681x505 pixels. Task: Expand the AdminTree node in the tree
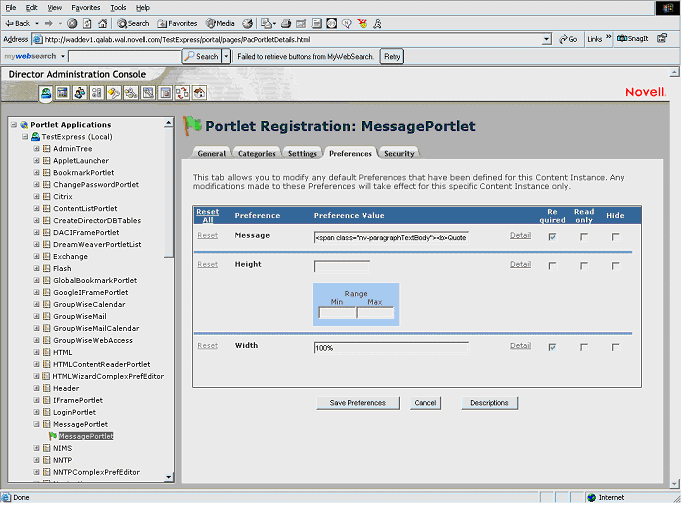tap(37, 148)
